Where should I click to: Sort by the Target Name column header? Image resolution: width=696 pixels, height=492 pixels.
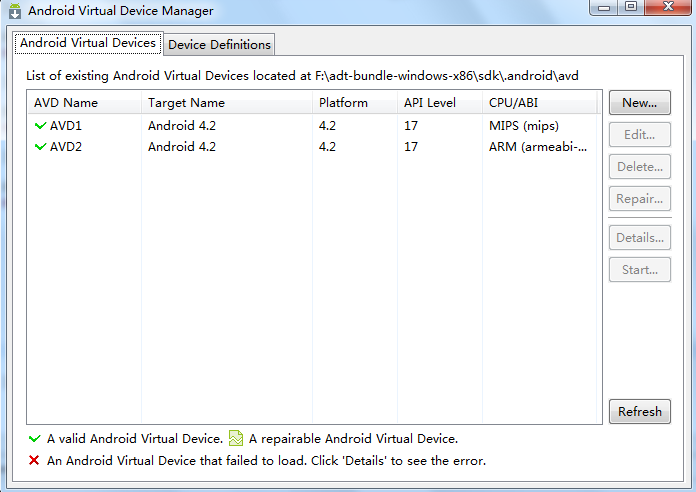(227, 103)
